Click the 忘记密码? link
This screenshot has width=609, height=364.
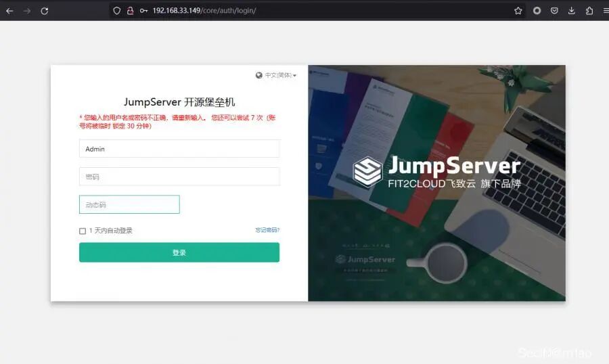tap(267, 230)
